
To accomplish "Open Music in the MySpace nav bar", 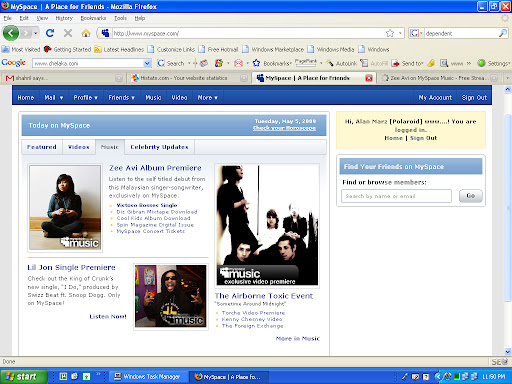I will (x=153, y=98).
